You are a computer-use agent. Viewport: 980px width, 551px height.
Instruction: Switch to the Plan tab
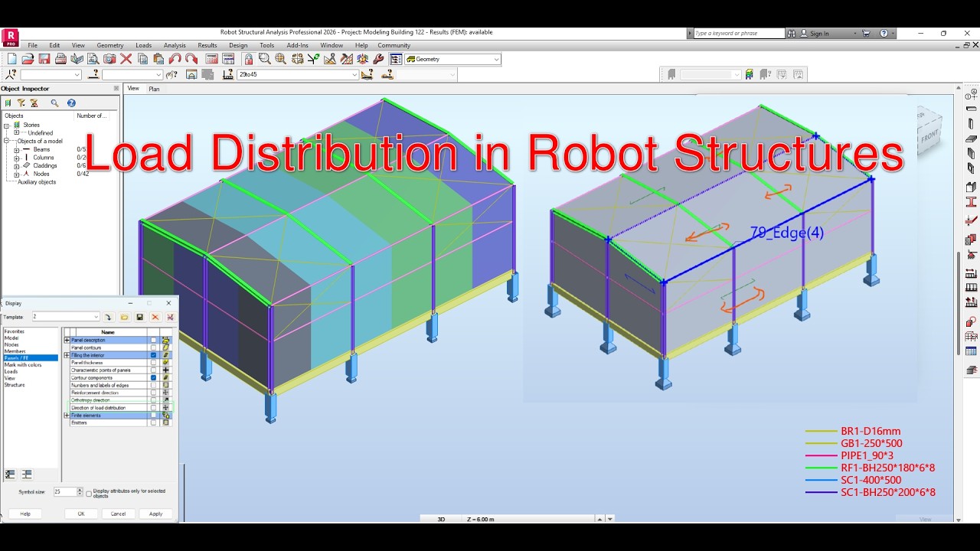(154, 89)
